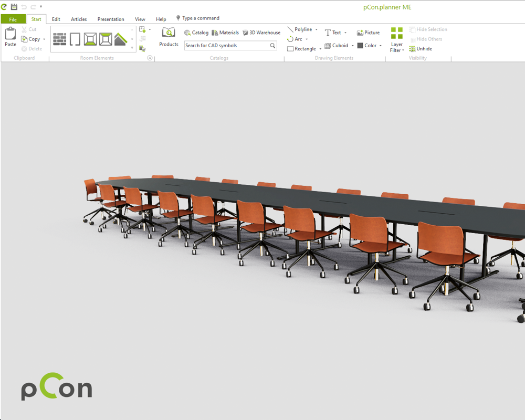Expand the Copy options arrow

(44, 39)
